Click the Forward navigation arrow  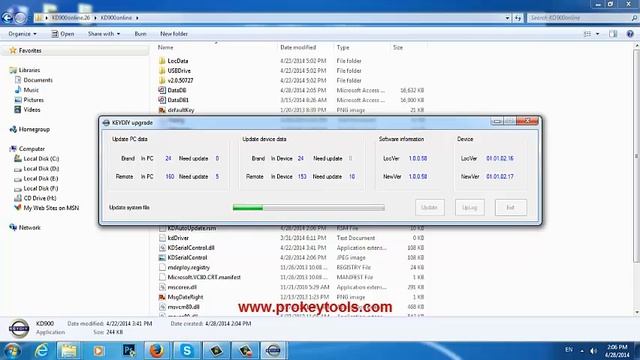[x=20, y=18]
